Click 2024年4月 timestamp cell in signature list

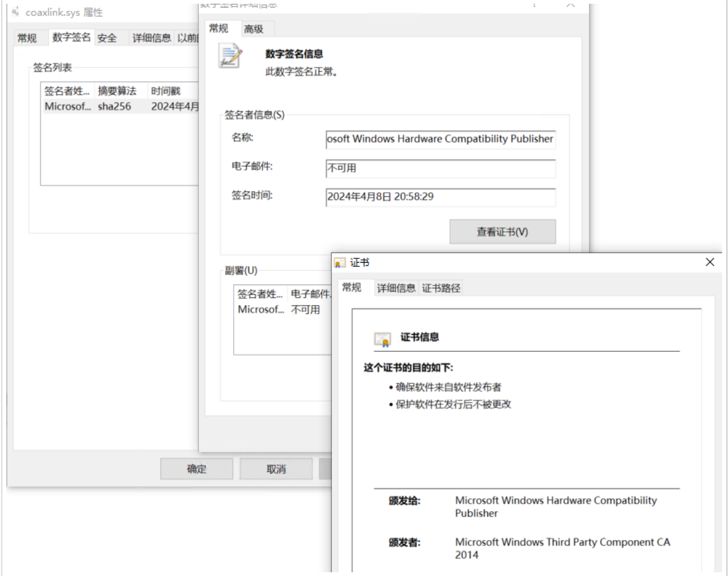(175, 106)
